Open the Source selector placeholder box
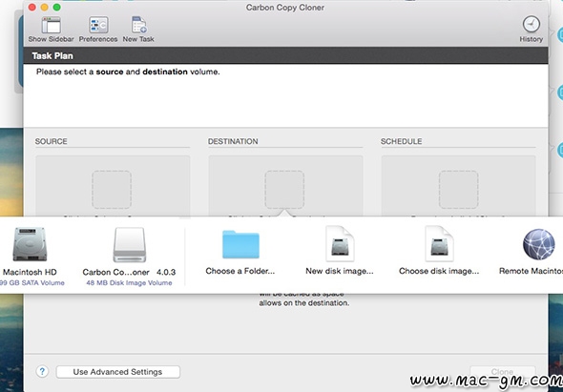This screenshot has height=392, width=563. [x=112, y=190]
